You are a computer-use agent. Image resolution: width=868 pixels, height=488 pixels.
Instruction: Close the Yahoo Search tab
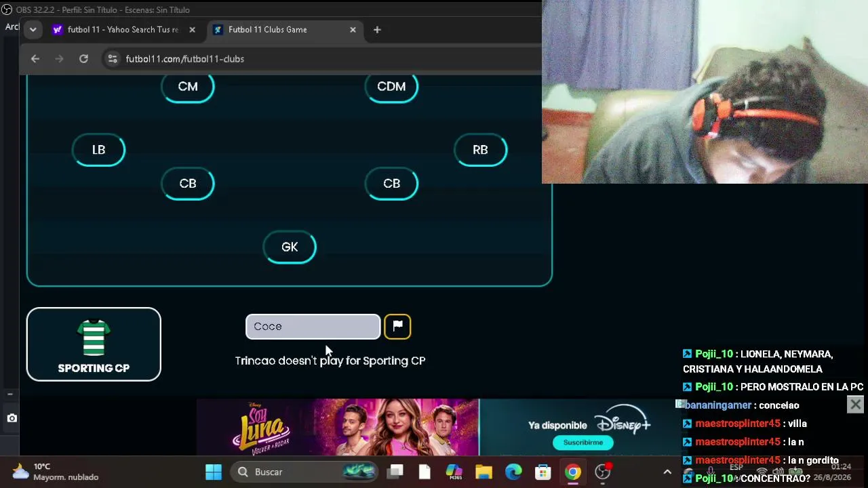click(x=192, y=30)
